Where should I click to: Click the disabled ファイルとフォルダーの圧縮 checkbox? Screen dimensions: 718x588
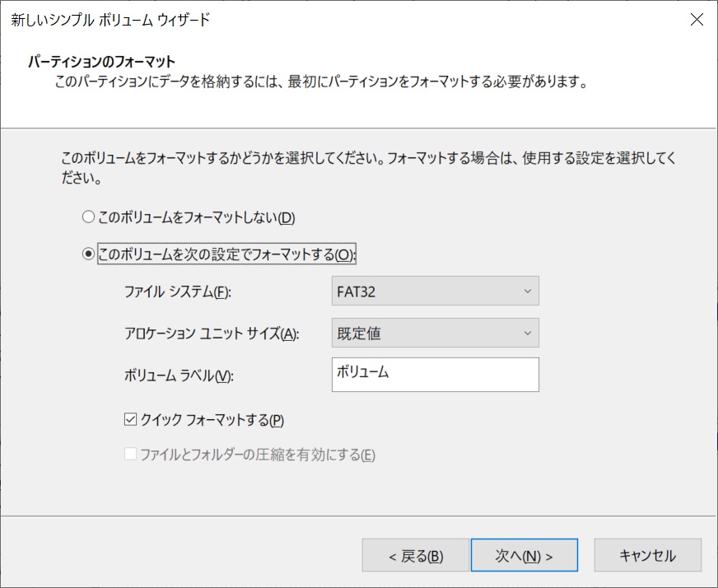tap(130, 454)
